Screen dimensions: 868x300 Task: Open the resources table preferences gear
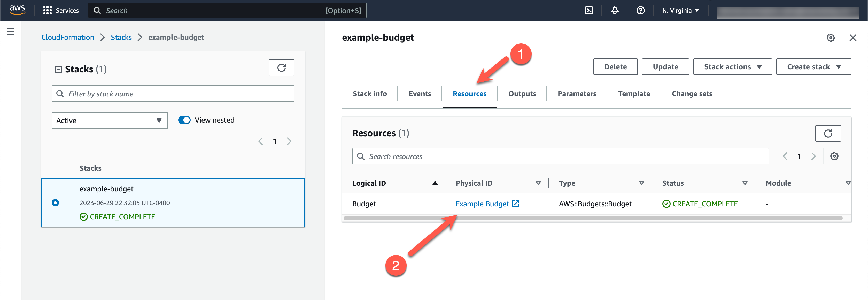click(834, 156)
